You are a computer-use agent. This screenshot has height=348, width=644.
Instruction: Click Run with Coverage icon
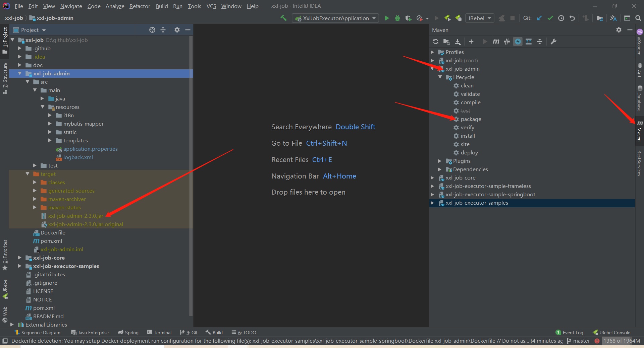point(408,18)
